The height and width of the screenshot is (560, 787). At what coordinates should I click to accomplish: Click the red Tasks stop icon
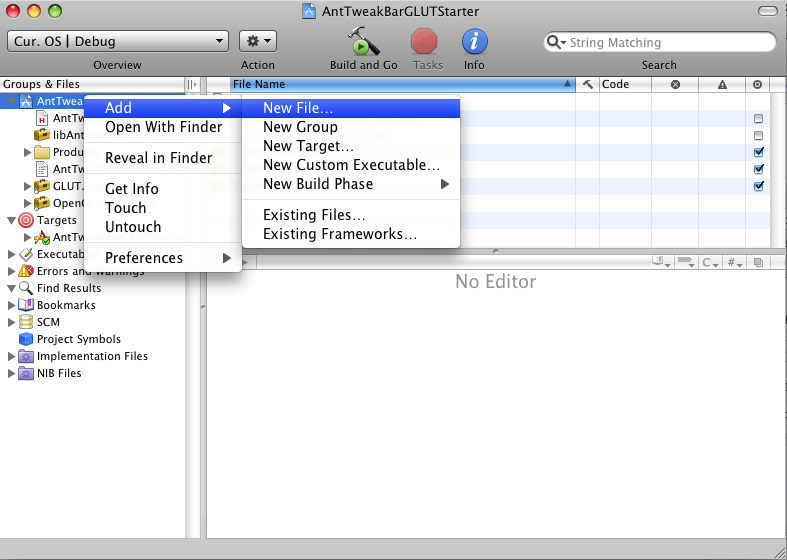click(x=425, y=42)
